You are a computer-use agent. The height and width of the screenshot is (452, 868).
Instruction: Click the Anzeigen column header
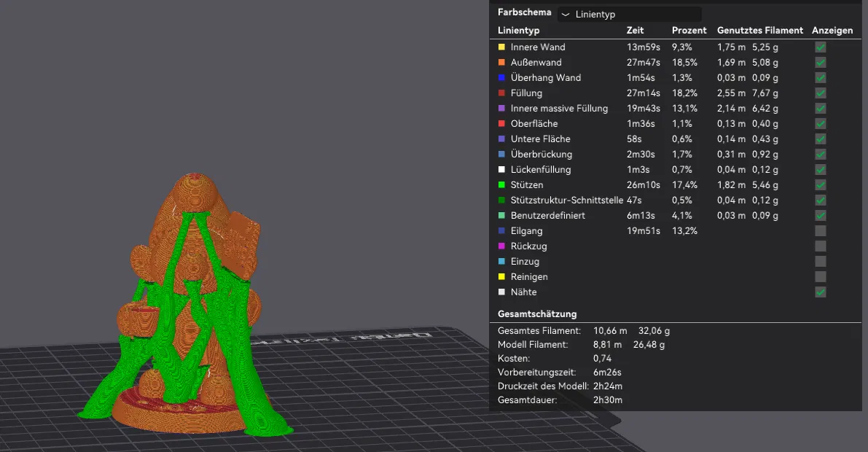coord(832,31)
